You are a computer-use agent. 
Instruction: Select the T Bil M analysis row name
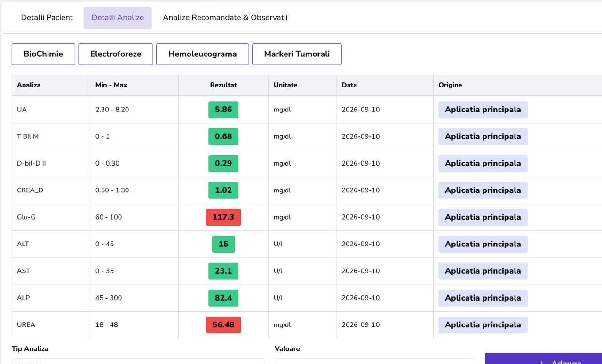(28, 136)
